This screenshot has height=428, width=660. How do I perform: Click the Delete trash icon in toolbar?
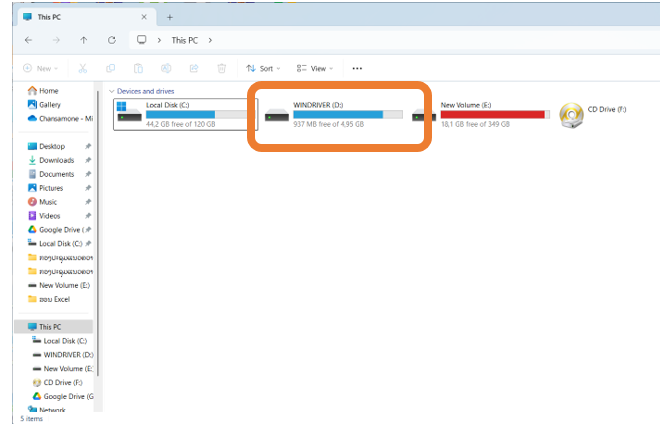[x=222, y=69]
